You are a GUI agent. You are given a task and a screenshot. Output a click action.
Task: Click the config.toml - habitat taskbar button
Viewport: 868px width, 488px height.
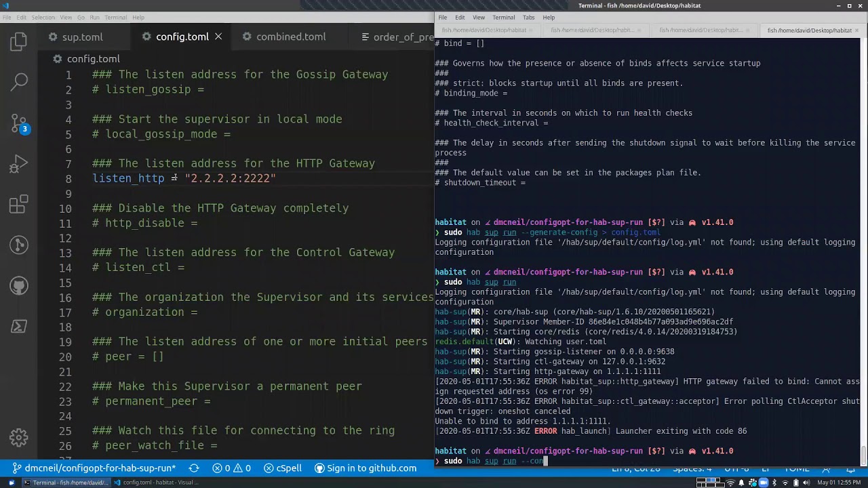(155, 483)
